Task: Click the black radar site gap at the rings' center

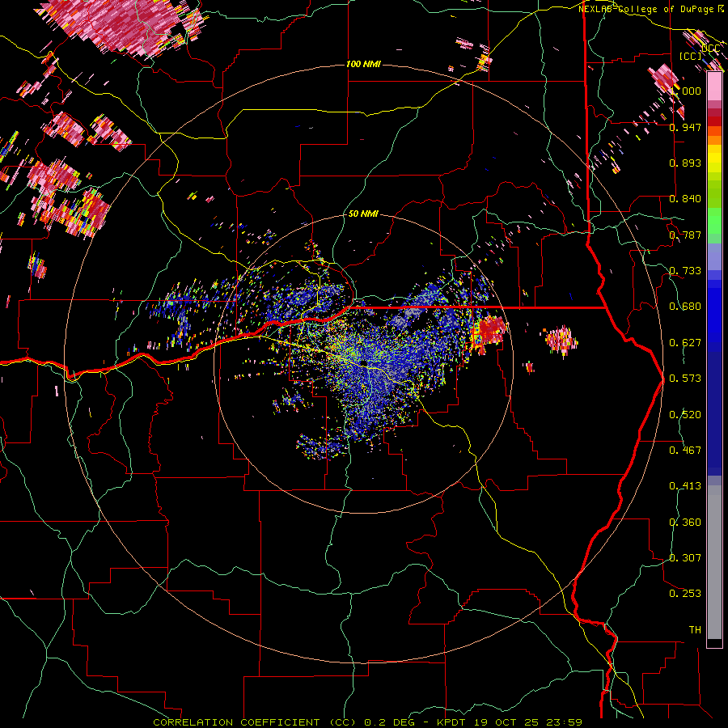Action: coord(362,363)
